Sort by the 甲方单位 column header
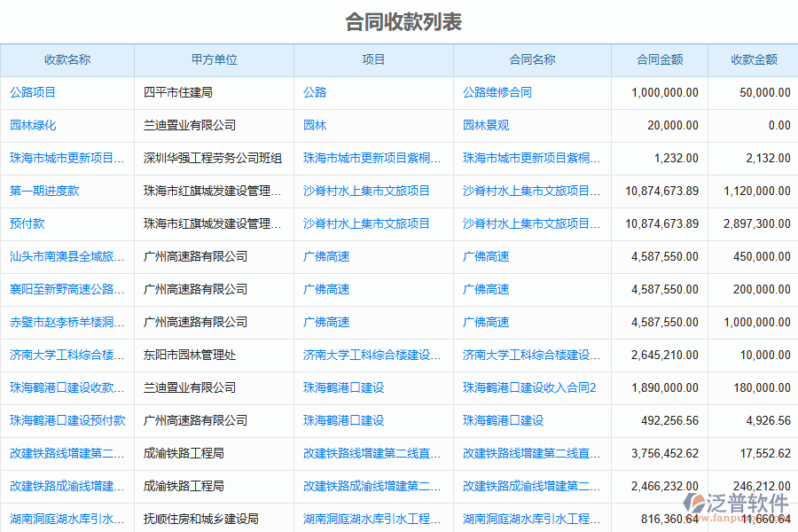 [x=214, y=60]
